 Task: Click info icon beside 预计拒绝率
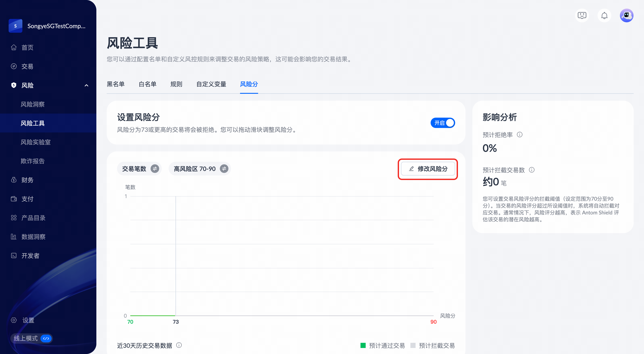[519, 135]
